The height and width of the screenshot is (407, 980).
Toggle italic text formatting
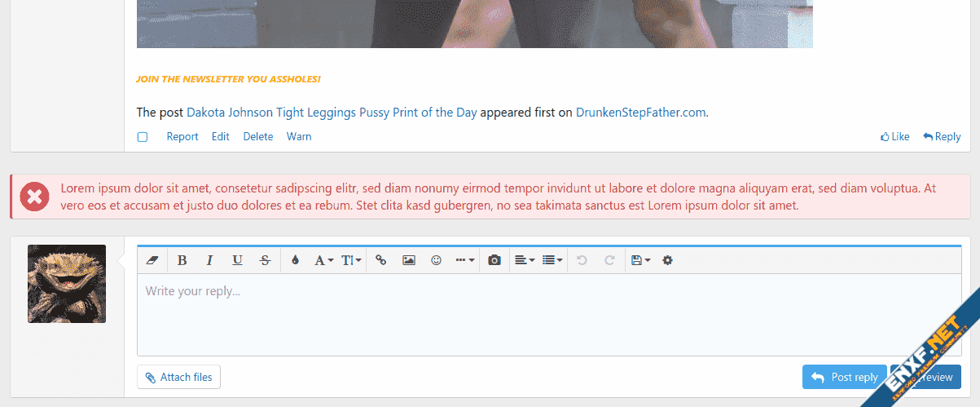[x=209, y=260]
